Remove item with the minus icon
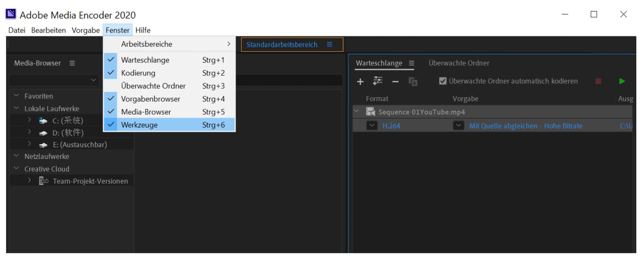 (395, 82)
